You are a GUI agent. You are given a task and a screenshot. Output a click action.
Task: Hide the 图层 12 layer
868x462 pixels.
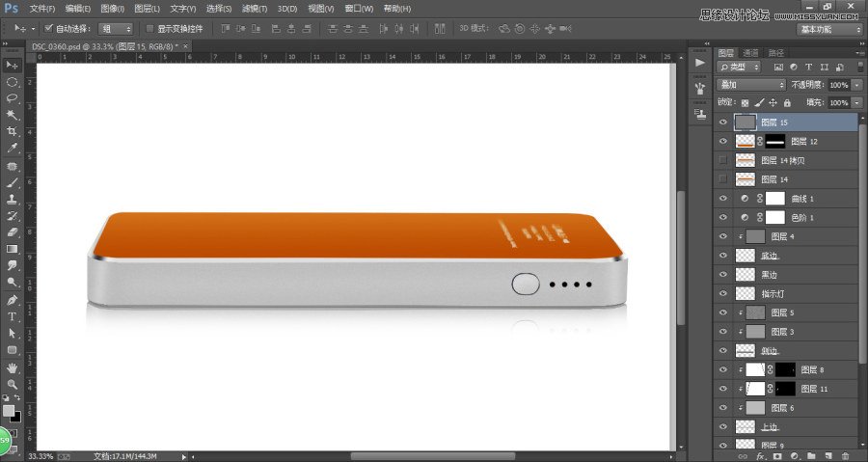coord(722,141)
